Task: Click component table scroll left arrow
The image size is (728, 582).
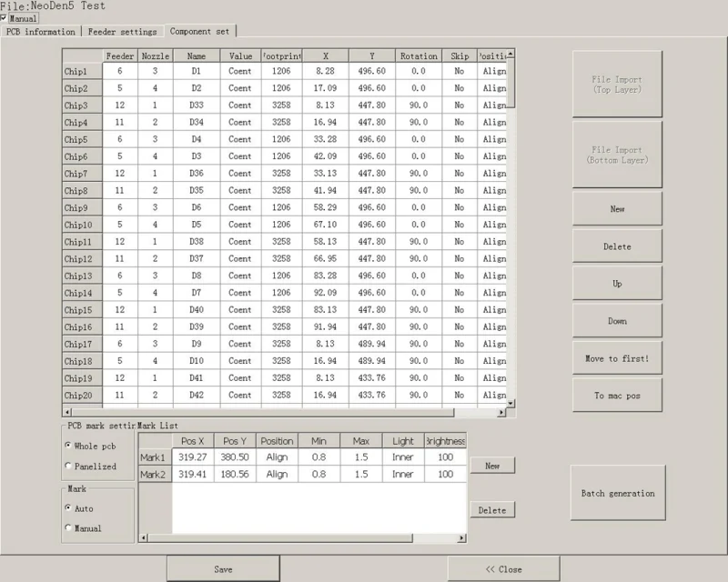Action: tap(67, 412)
